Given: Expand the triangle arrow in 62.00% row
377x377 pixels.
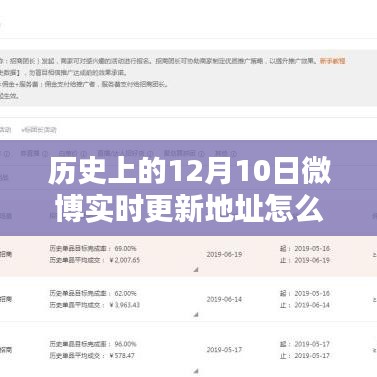Looking at the screenshot, I should point(196,314).
